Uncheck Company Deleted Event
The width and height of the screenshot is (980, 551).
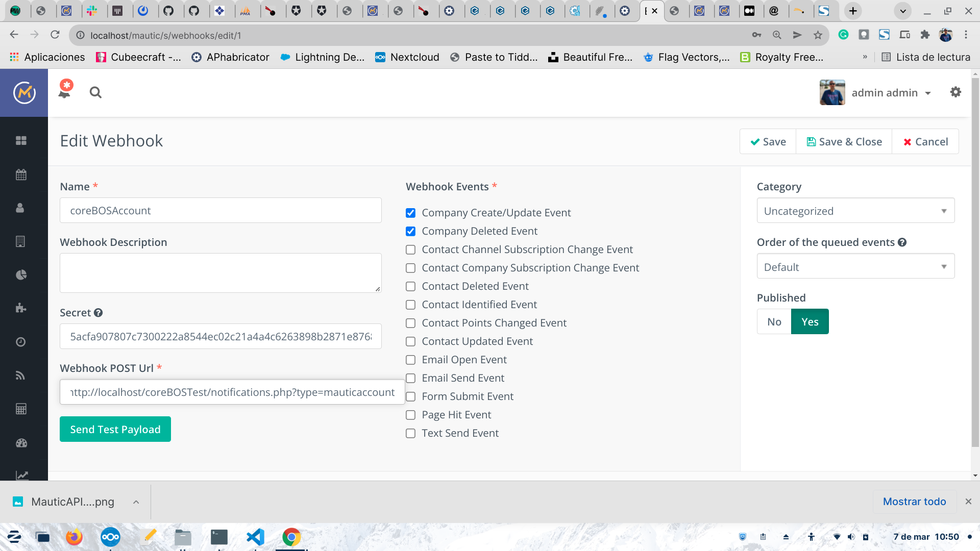pos(410,231)
